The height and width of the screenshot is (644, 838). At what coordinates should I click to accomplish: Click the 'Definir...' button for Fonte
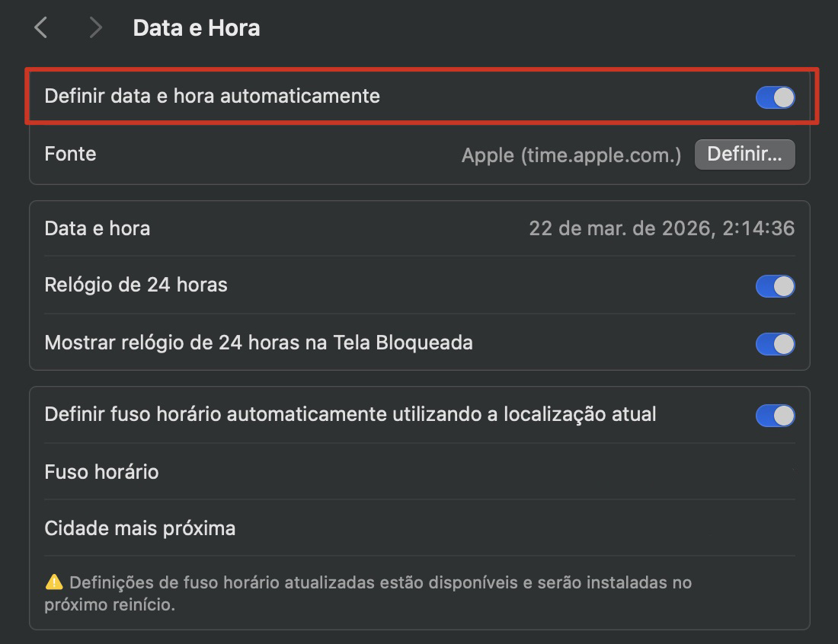744,155
